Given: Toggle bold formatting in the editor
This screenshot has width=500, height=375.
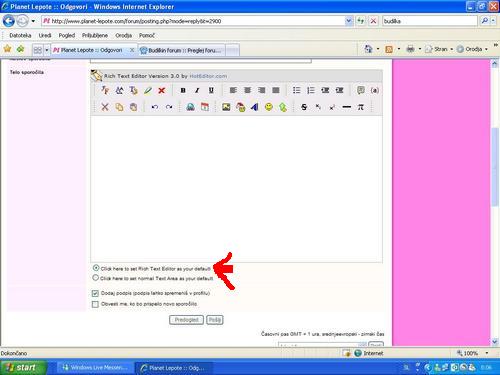Looking at the screenshot, I should 183,90.
